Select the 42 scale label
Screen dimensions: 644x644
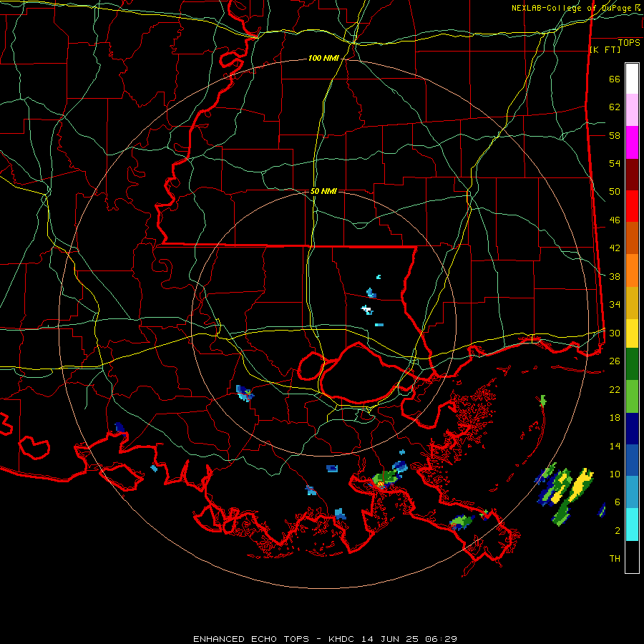[615, 248]
